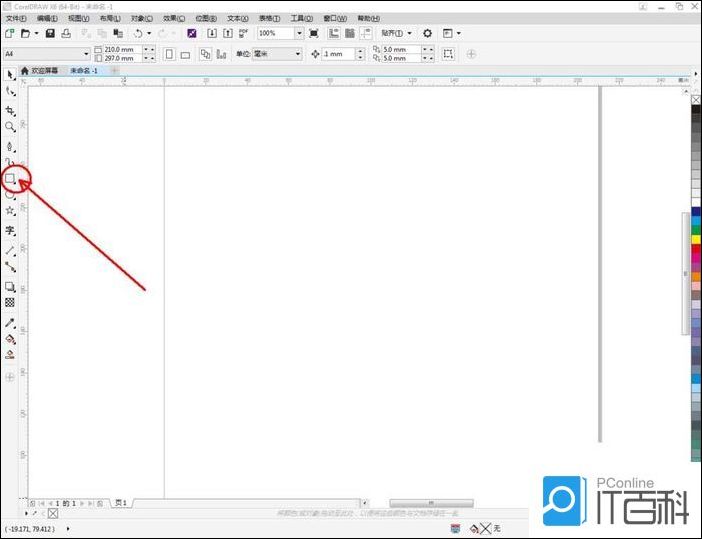This screenshot has height=539, width=702.
Task: Toggle Treat As Filled dashed-box button
Action: pos(448,54)
